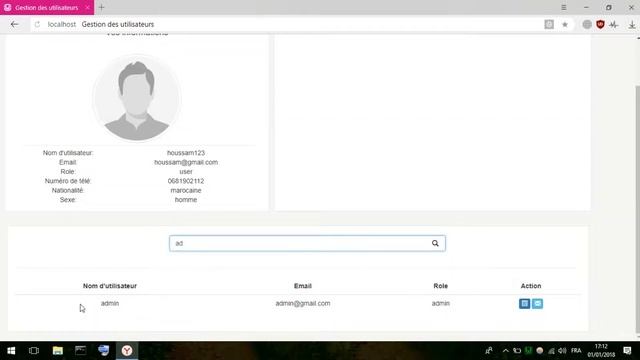The width and height of the screenshot is (640, 360).
Task: Click the 'admin@gmail.com' table cell
Action: click(303, 303)
